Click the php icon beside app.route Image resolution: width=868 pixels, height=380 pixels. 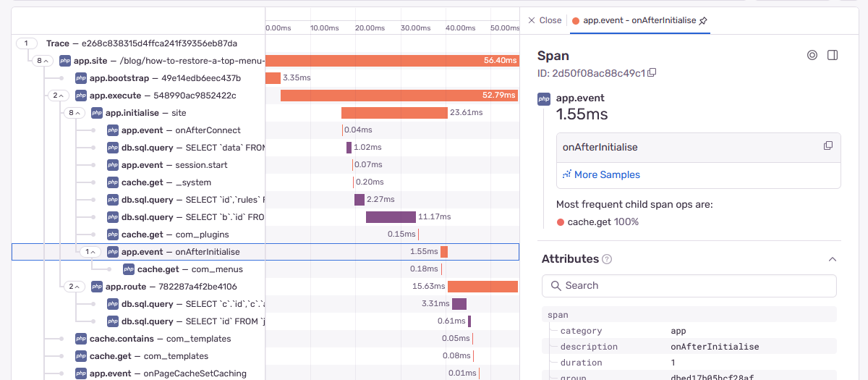coord(97,287)
